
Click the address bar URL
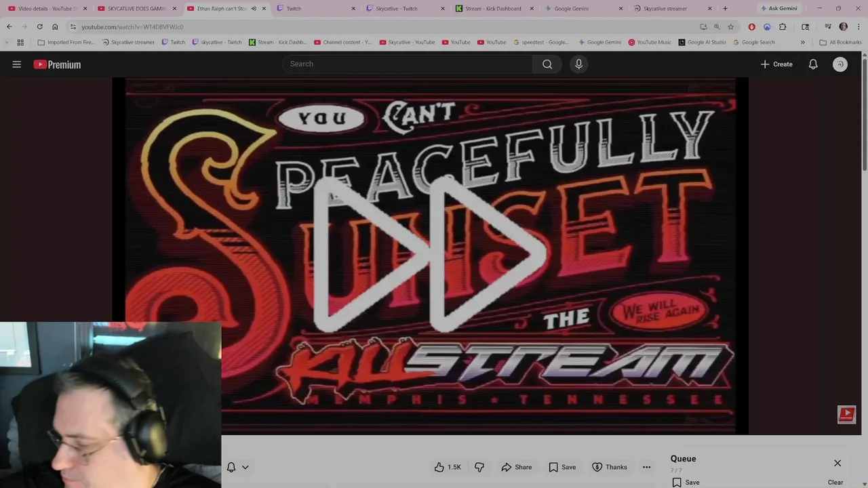[x=132, y=27]
